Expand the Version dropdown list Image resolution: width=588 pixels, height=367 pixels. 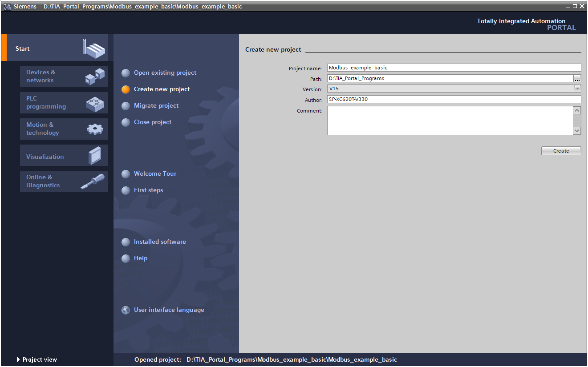577,89
